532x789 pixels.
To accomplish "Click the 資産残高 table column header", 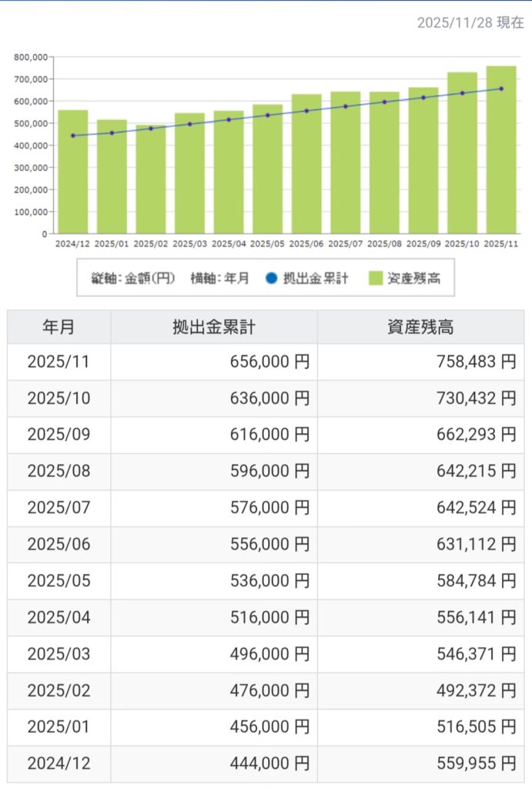I will tap(420, 327).
